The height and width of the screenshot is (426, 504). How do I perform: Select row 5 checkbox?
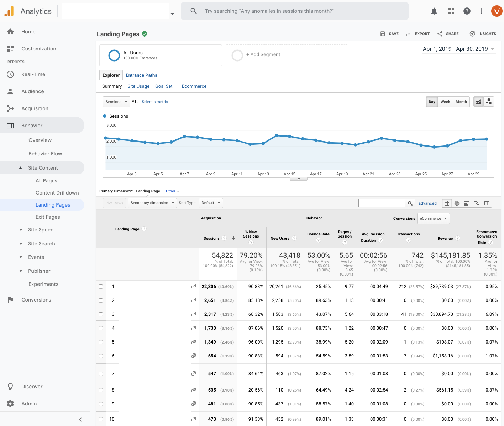101,342
